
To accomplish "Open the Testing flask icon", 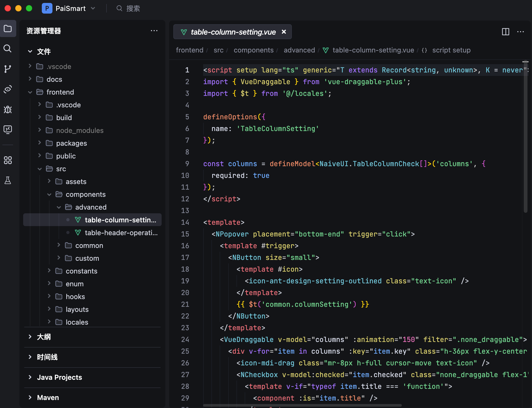I will click(8, 180).
